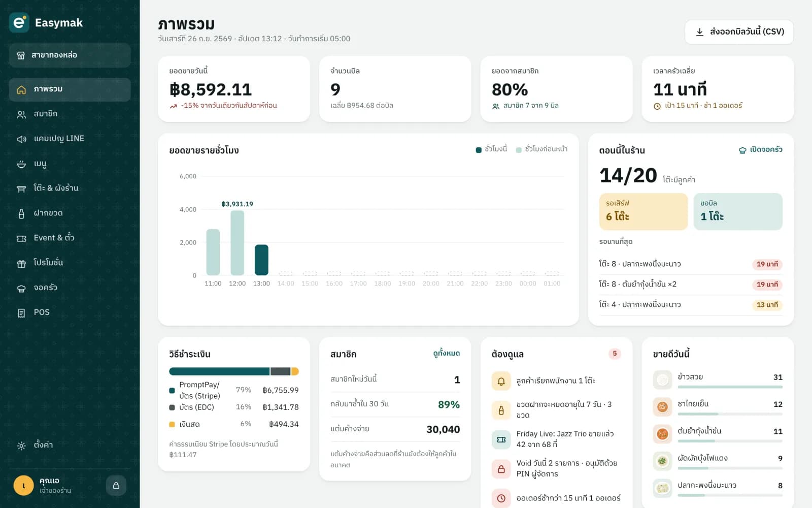The width and height of the screenshot is (812, 508).
Task: Export today's bills with ส่งออกบิลวันนี้ (CSV)
Action: tap(739, 32)
